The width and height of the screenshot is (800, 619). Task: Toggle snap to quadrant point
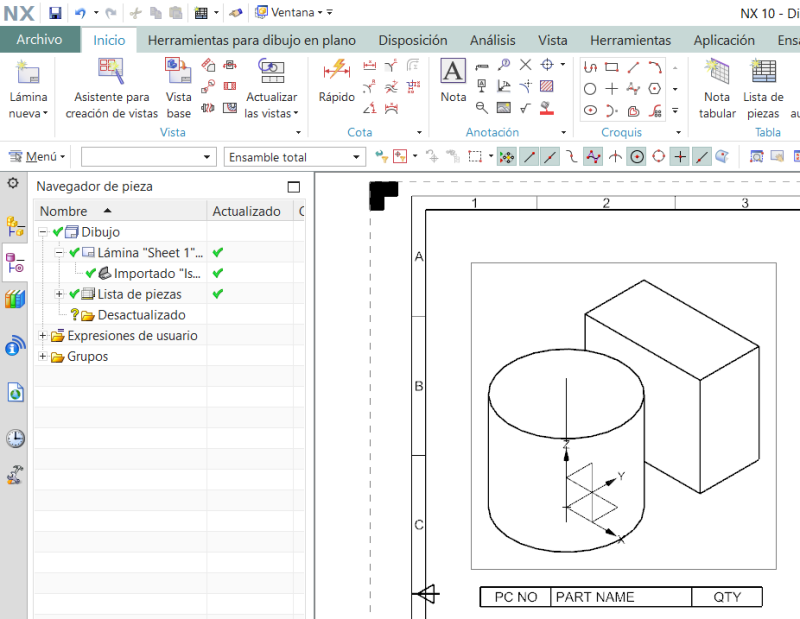(x=659, y=157)
